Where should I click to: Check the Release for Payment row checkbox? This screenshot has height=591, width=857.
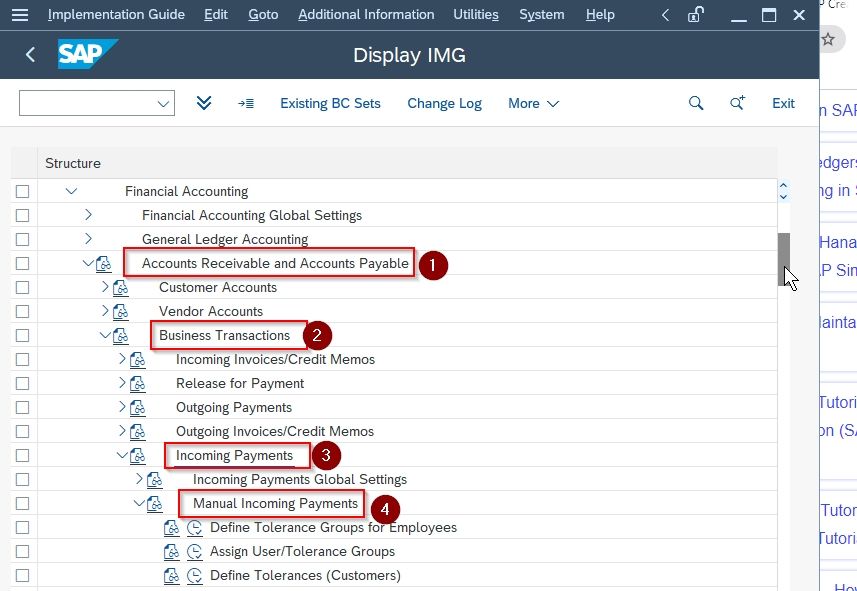tap(22, 384)
